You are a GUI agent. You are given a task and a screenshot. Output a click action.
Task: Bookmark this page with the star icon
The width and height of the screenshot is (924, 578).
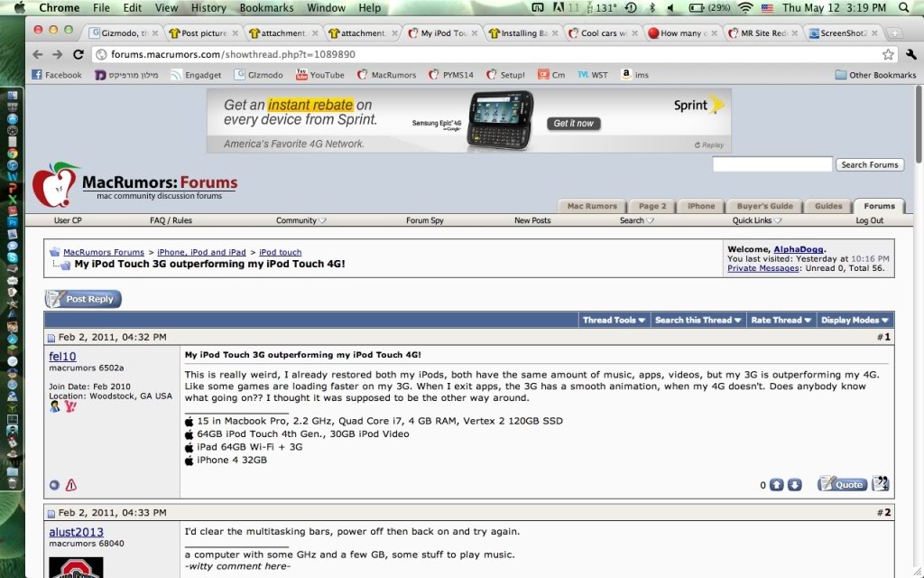coord(888,54)
